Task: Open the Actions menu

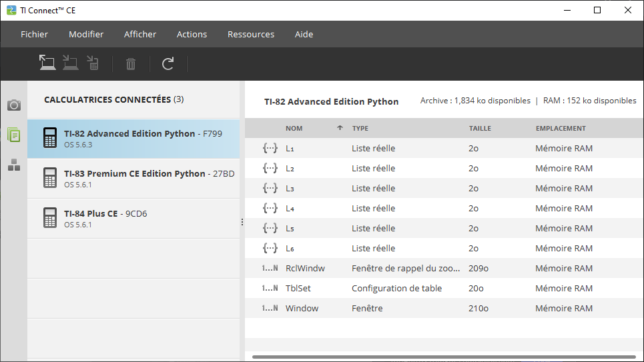Action: 192,35
